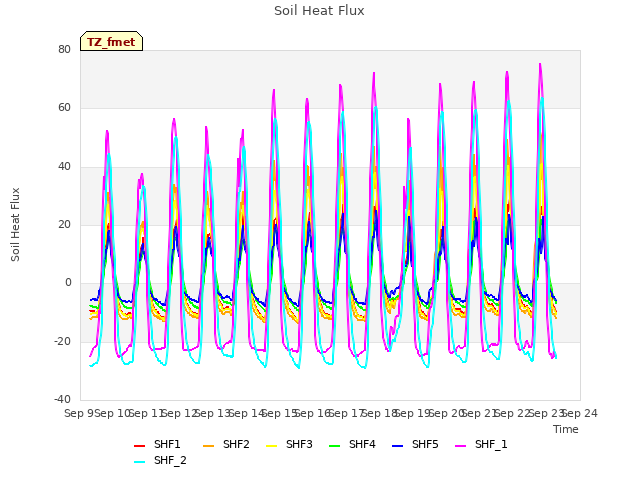
Task: Click the cyan SHF_2 legend color marker
Action: pos(140,462)
